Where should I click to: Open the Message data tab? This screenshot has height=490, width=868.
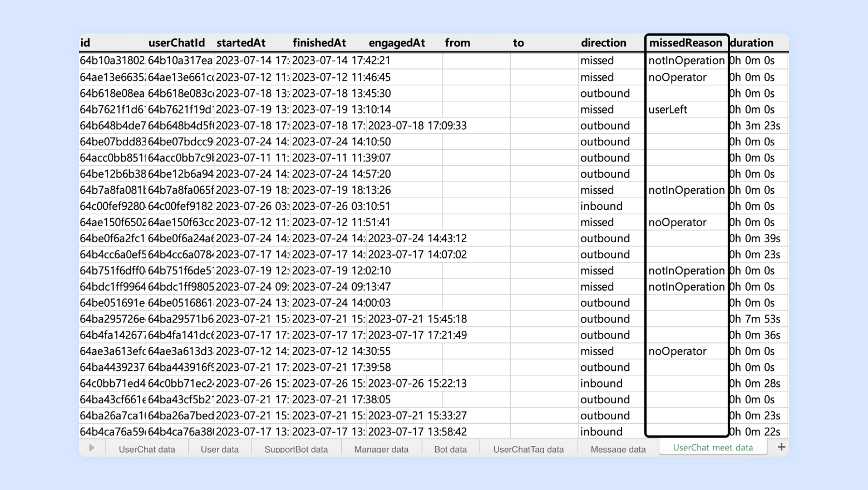point(618,449)
